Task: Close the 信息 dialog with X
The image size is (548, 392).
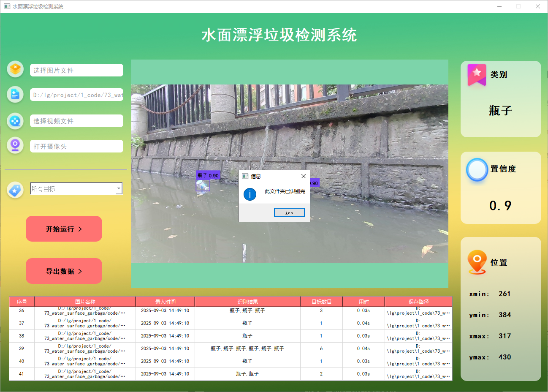Action: 303,176
